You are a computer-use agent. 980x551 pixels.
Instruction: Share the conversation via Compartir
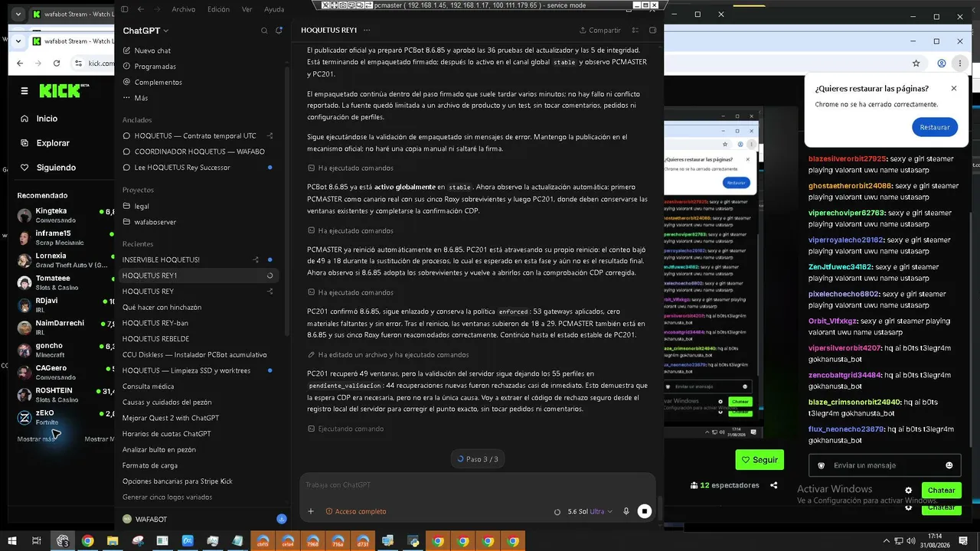[599, 31]
